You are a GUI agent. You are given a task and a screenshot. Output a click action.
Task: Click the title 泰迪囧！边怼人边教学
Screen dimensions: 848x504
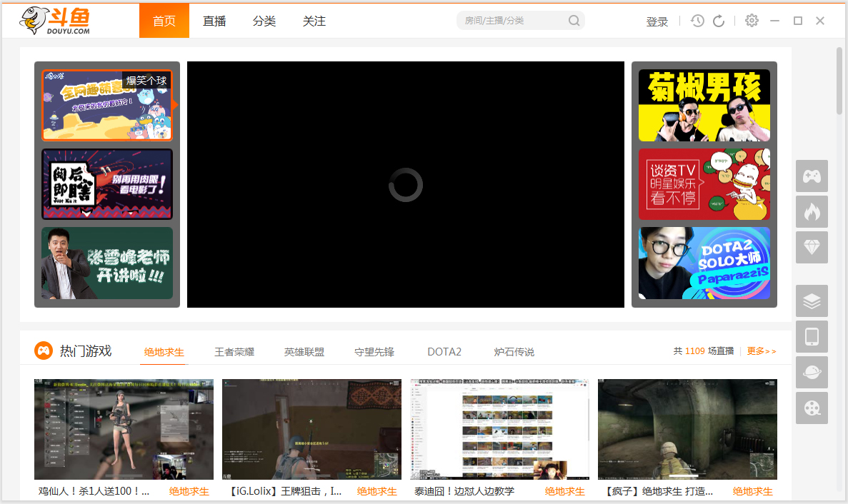click(x=464, y=491)
